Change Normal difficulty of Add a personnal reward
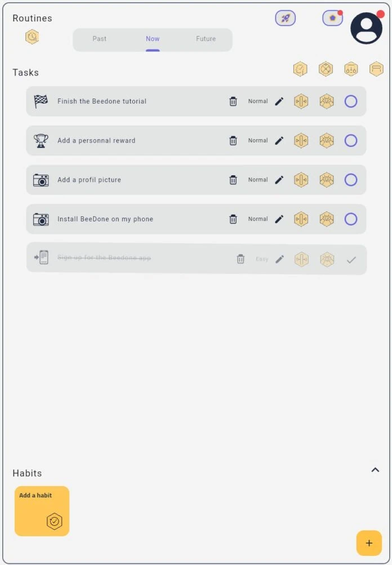 (258, 140)
